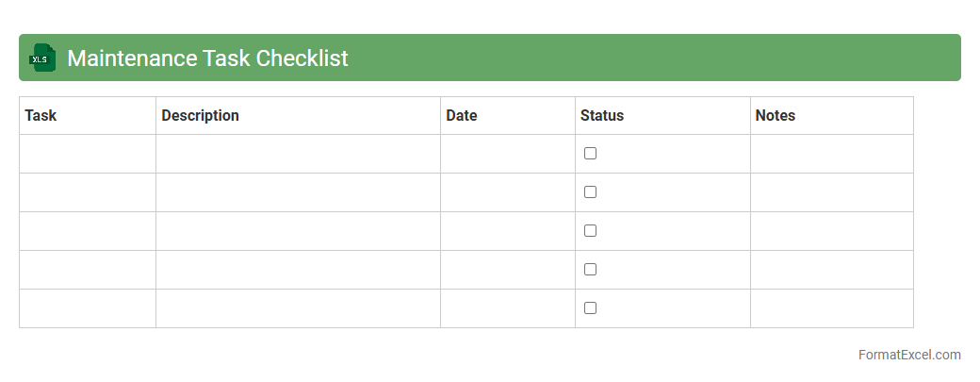
Task: Select the first row Notes cell
Action: point(831,154)
